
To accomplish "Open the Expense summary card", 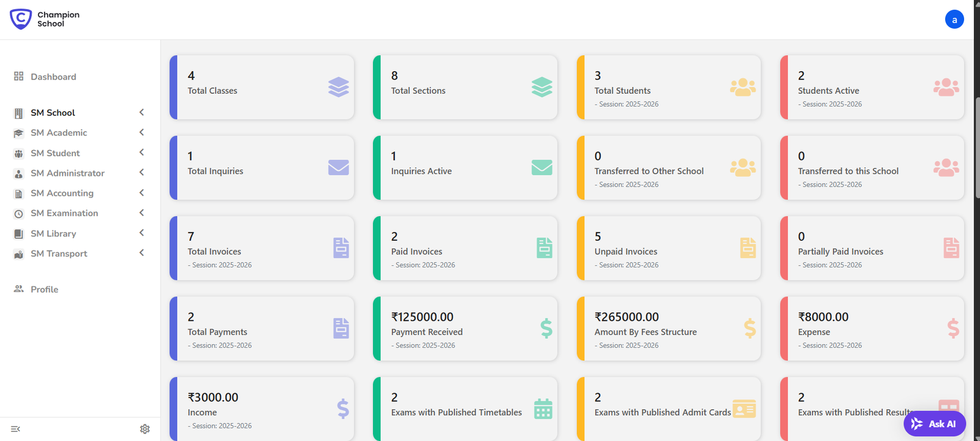I will pyautogui.click(x=872, y=329).
